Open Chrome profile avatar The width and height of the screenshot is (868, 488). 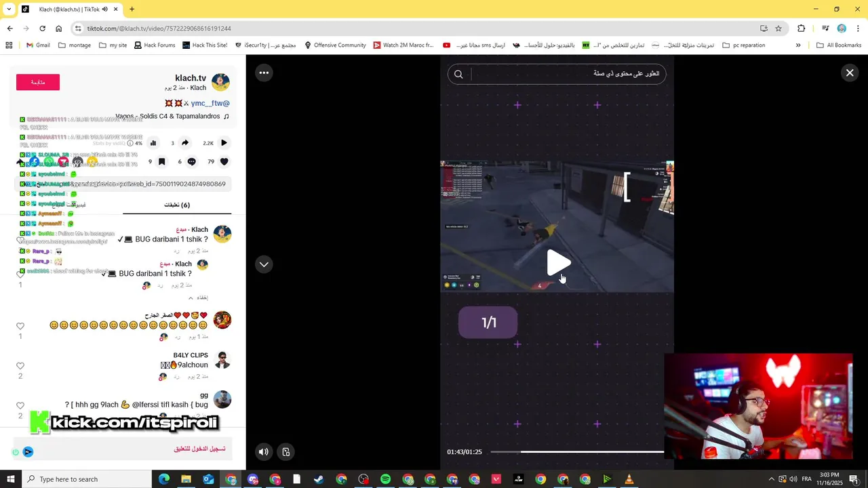pos(842,28)
